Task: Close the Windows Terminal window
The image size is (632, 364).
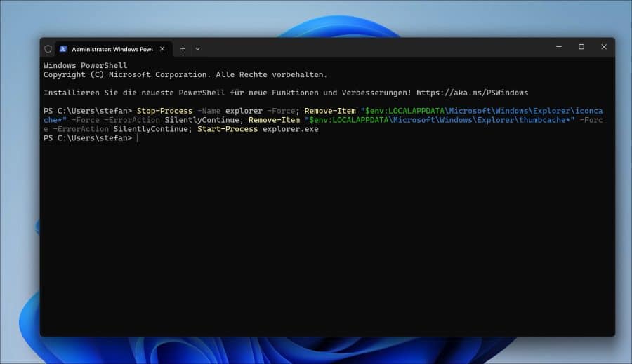Action: click(604, 47)
